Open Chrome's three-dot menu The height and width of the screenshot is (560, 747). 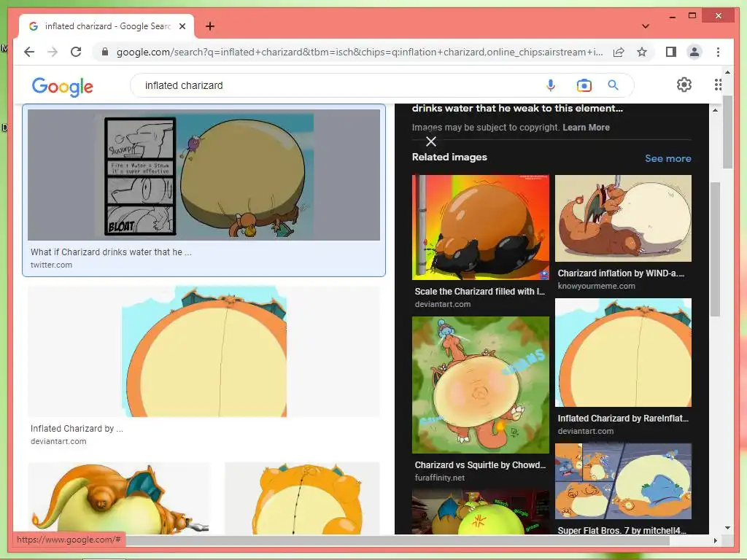pos(718,52)
